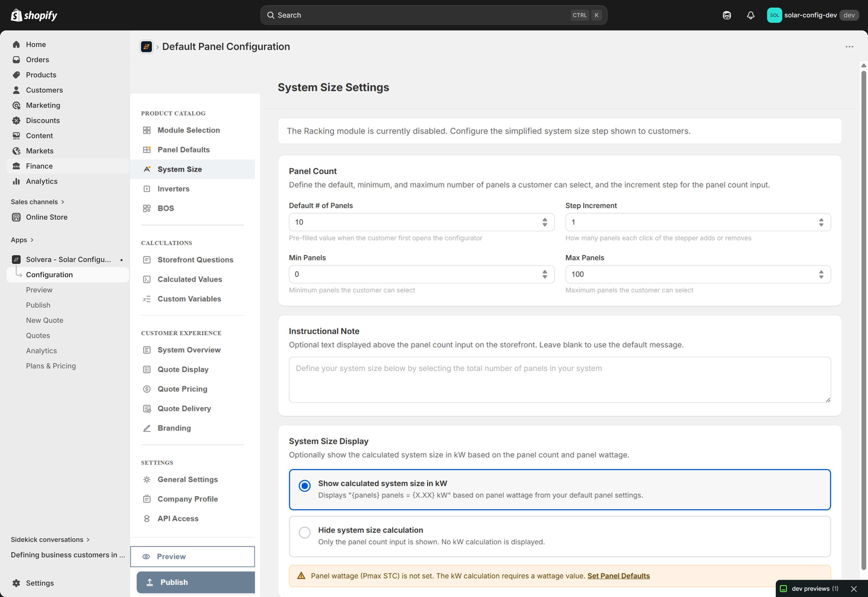Open the dev previews panel

coord(810,589)
